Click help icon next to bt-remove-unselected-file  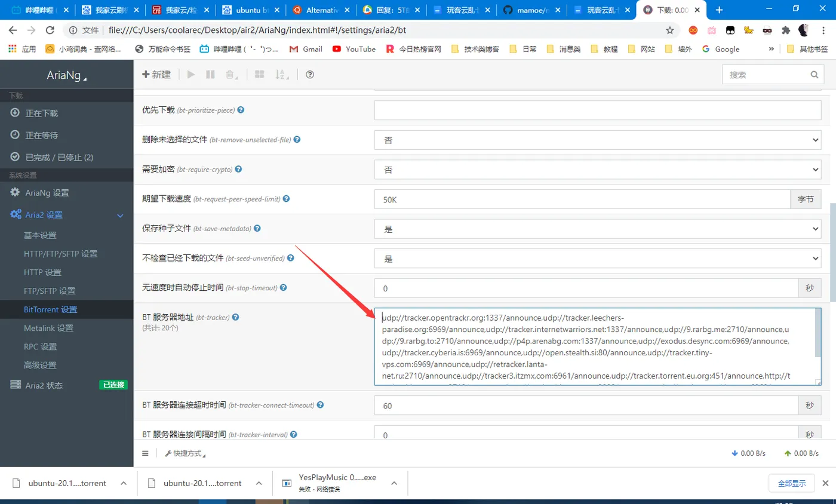[x=297, y=140]
